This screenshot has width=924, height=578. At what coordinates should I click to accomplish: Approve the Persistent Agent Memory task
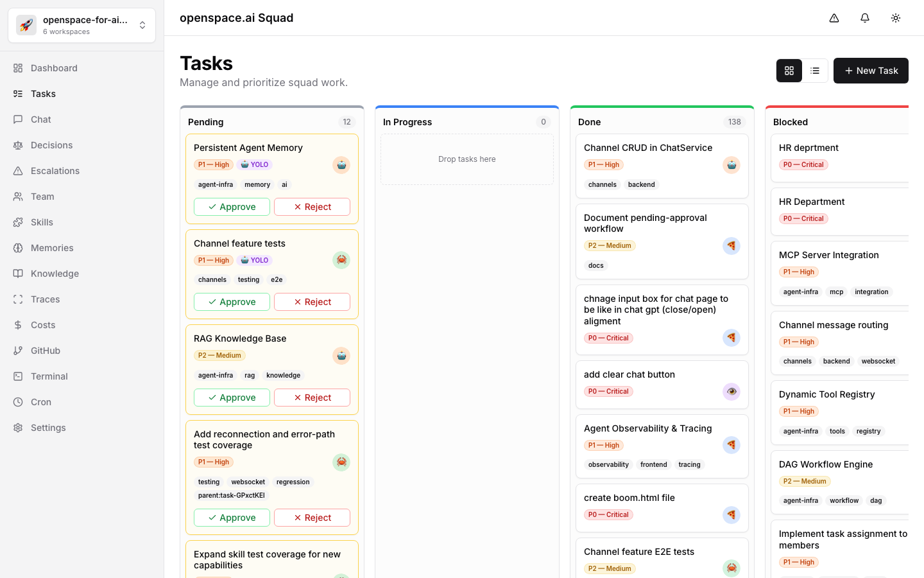click(x=232, y=207)
